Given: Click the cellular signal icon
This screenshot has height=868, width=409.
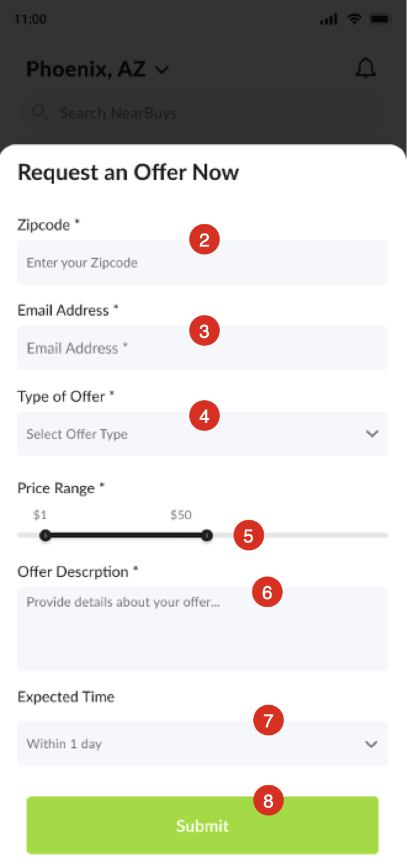Looking at the screenshot, I should (x=328, y=20).
